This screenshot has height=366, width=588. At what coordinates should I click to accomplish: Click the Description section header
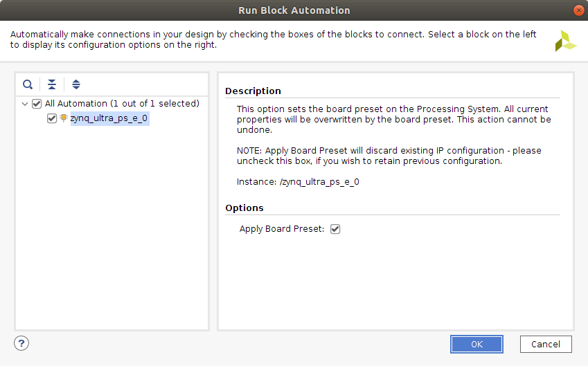[x=253, y=91]
